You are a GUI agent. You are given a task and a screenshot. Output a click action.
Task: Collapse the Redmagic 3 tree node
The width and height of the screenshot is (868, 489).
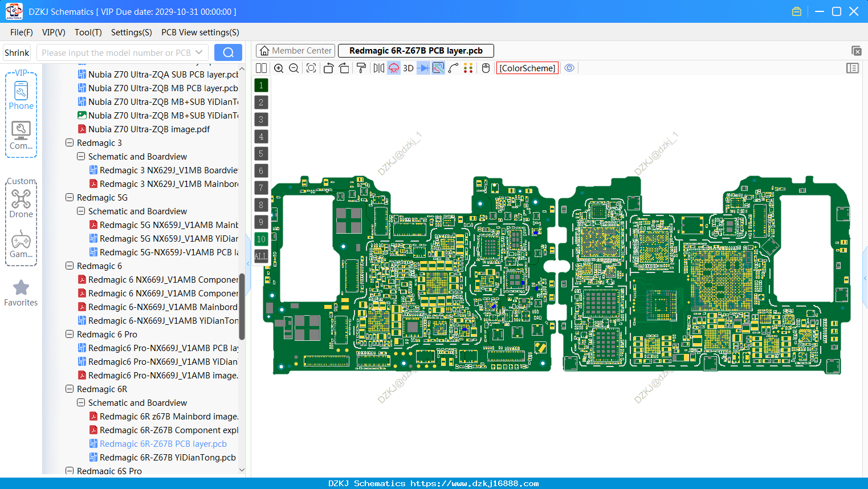coord(70,142)
